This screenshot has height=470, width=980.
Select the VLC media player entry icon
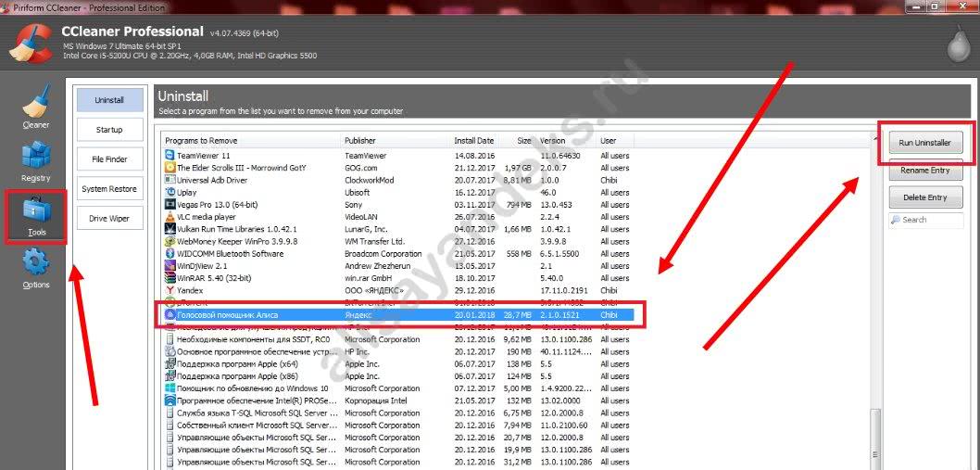point(170,217)
